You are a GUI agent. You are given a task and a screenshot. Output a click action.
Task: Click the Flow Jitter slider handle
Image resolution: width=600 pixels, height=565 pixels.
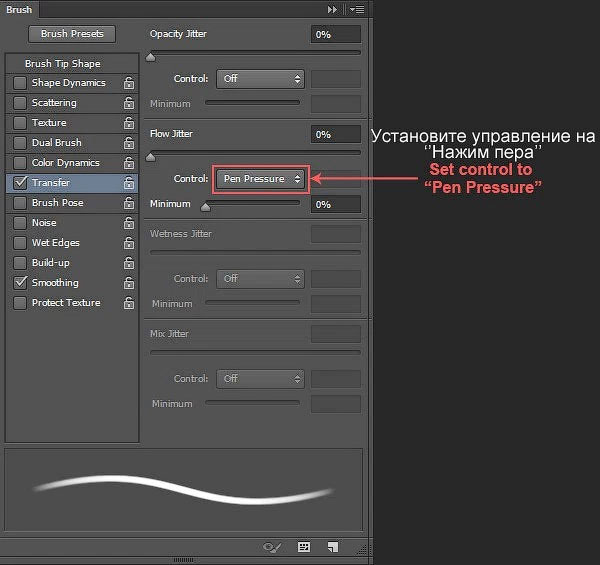(151, 157)
